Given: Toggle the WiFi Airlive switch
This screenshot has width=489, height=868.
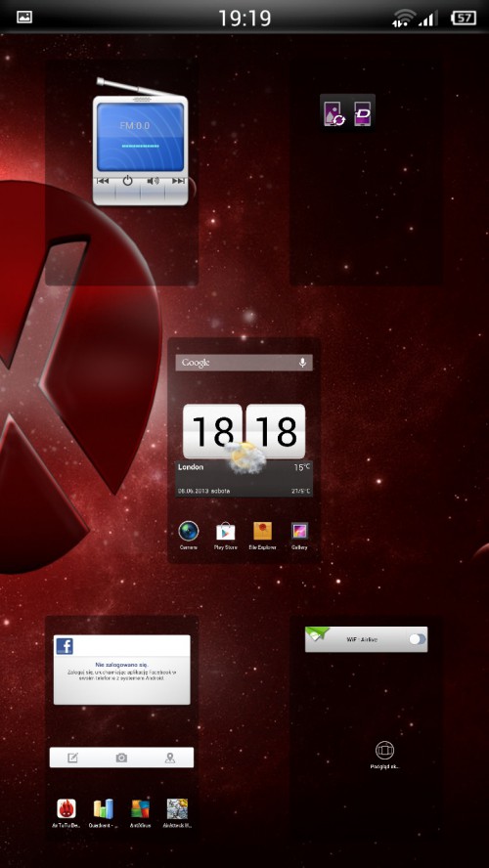Looking at the screenshot, I should 418,639.
